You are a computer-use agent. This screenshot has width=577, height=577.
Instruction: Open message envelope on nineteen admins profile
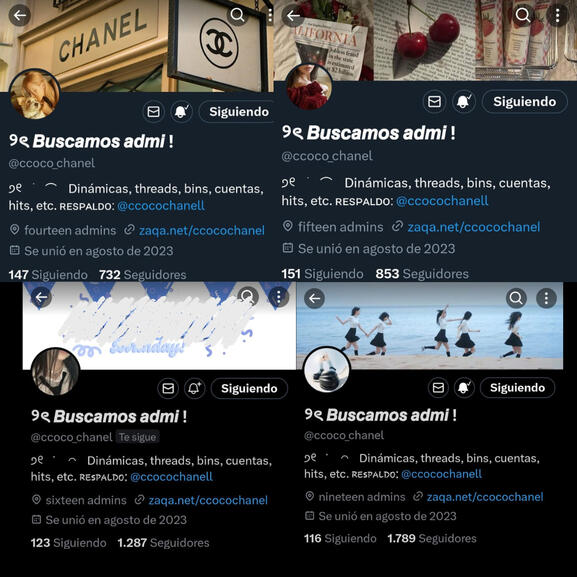[x=438, y=387]
